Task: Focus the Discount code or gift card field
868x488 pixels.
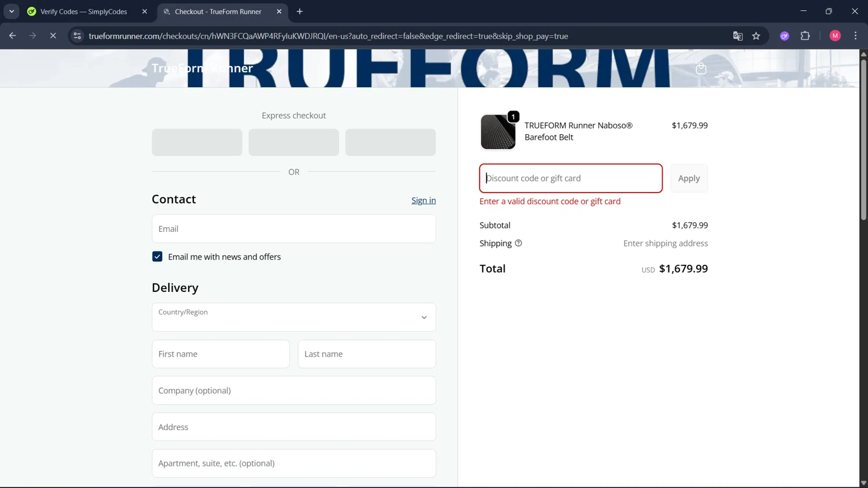Action: (571, 178)
